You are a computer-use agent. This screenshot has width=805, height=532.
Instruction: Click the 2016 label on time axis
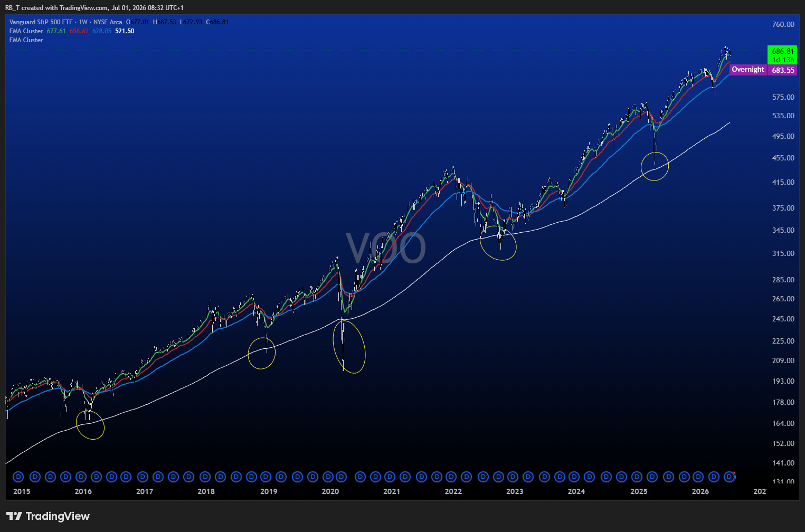[83, 491]
